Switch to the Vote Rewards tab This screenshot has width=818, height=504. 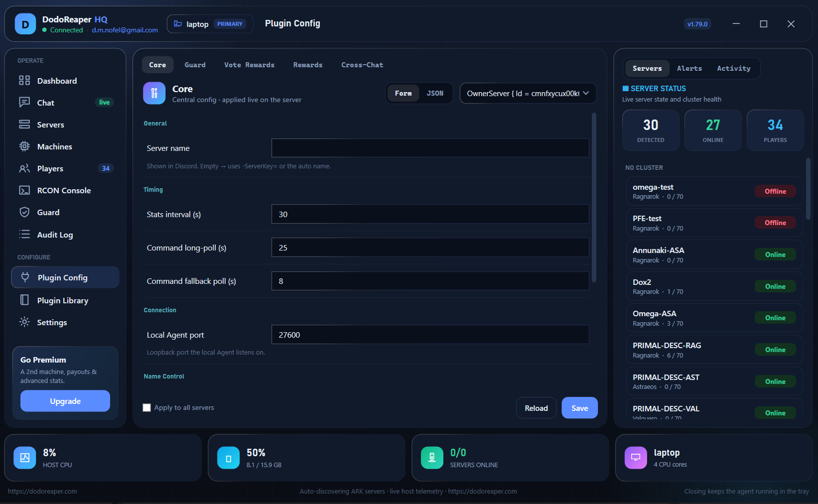tap(249, 65)
